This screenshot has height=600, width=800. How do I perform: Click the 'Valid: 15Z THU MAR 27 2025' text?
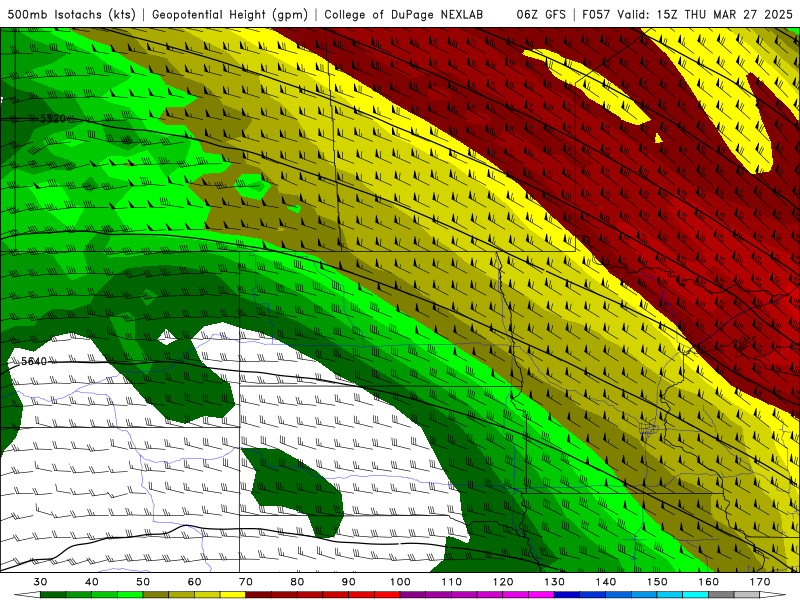coord(705,14)
